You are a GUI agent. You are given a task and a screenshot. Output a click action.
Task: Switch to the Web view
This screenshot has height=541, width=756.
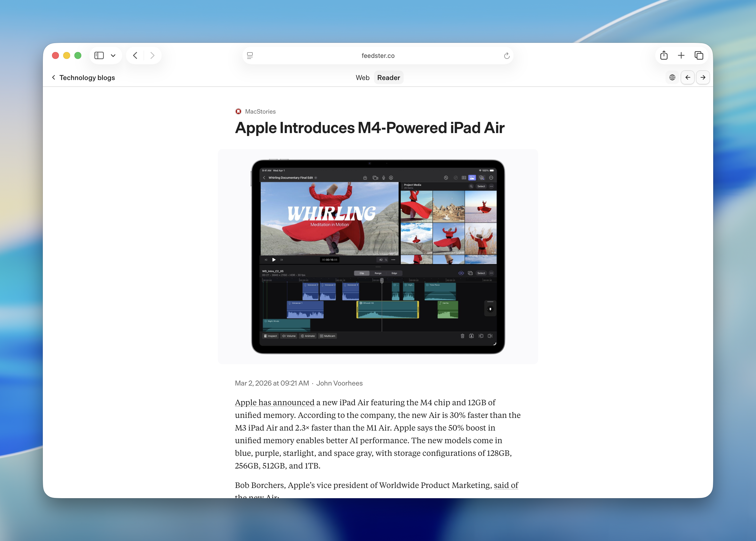[363, 77]
